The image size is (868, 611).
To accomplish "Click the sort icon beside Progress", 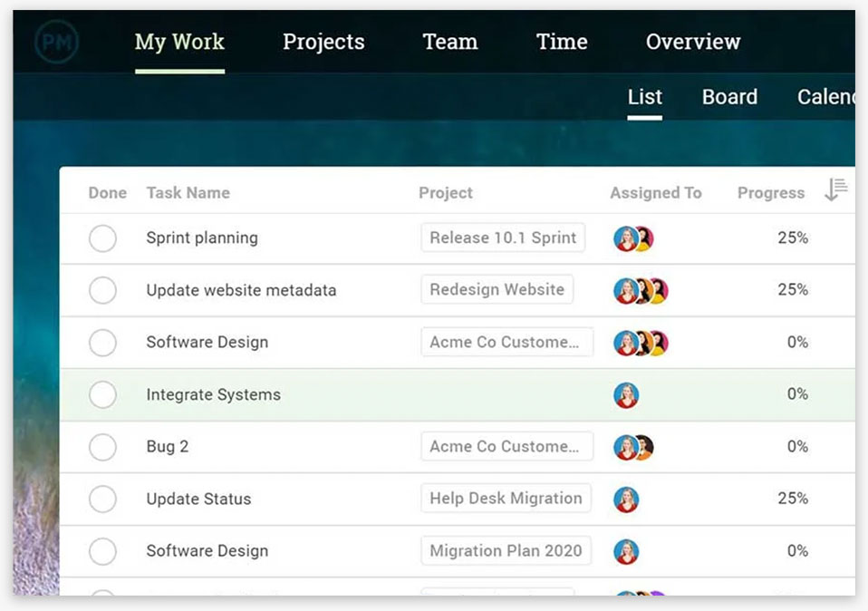I will (x=836, y=190).
